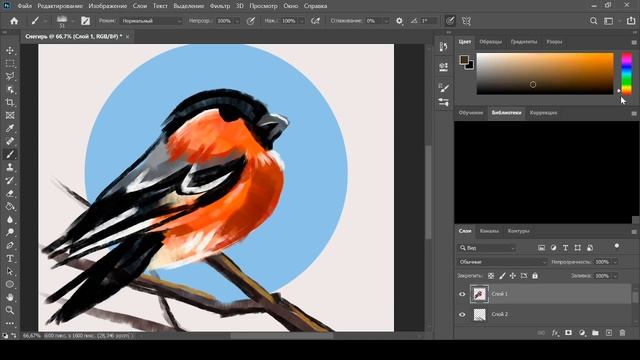The image size is (640, 360).
Task: Create a new layer group folder
Action: point(595,333)
